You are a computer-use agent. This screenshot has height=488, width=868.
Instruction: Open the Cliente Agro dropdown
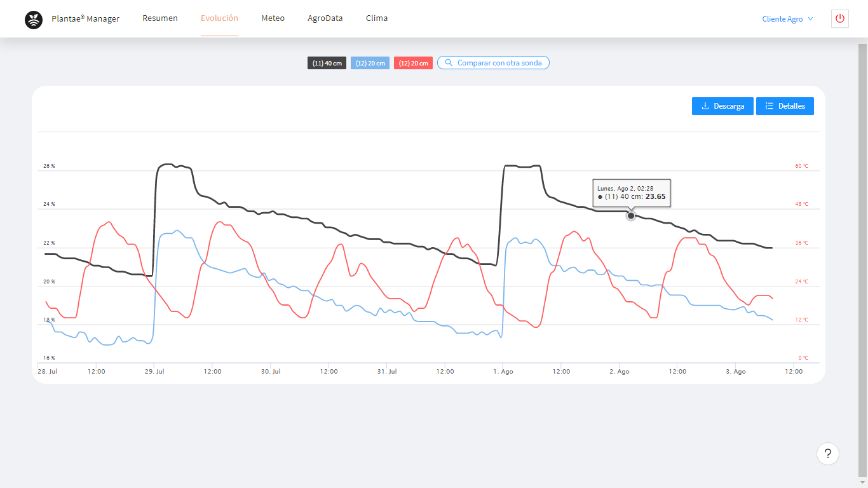coord(783,18)
